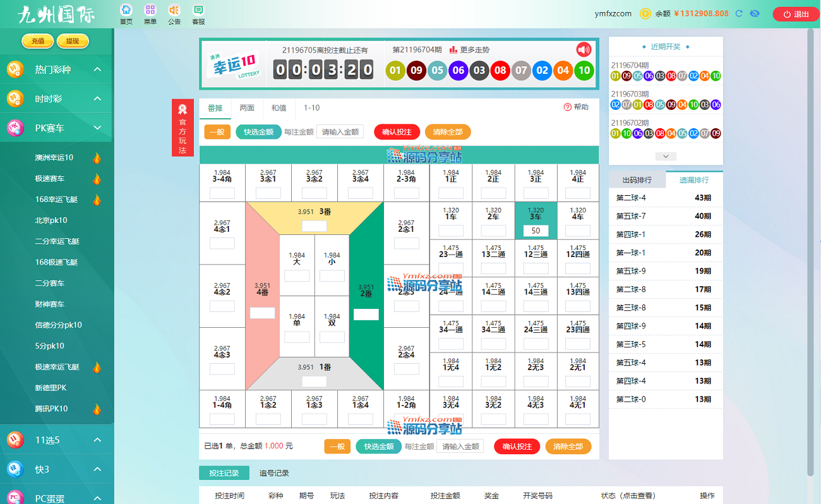The height and width of the screenshot is (504, 821).
Task: Switch to the 两面 tab
Action: coord(247,108)
